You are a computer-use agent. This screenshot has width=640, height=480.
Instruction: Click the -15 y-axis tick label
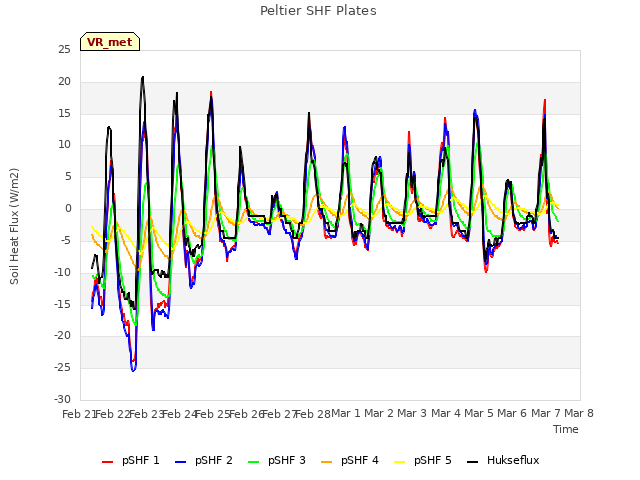click(x=62, y=304)
